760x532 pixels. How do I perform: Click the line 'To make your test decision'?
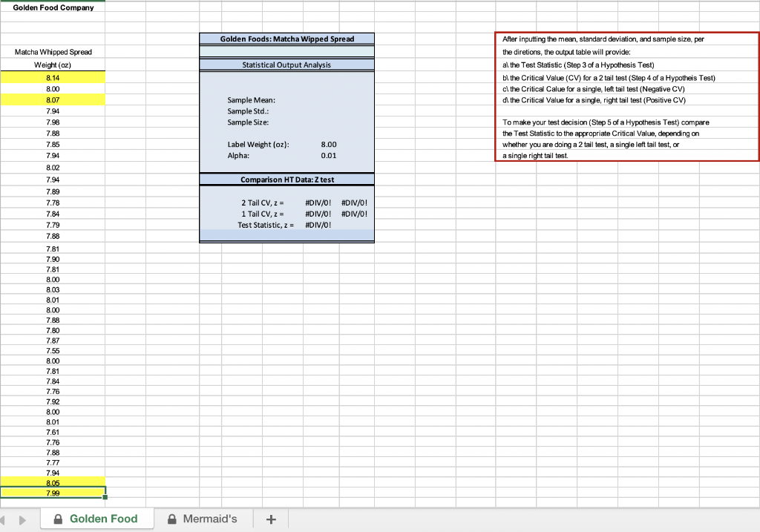pos(606,122)
